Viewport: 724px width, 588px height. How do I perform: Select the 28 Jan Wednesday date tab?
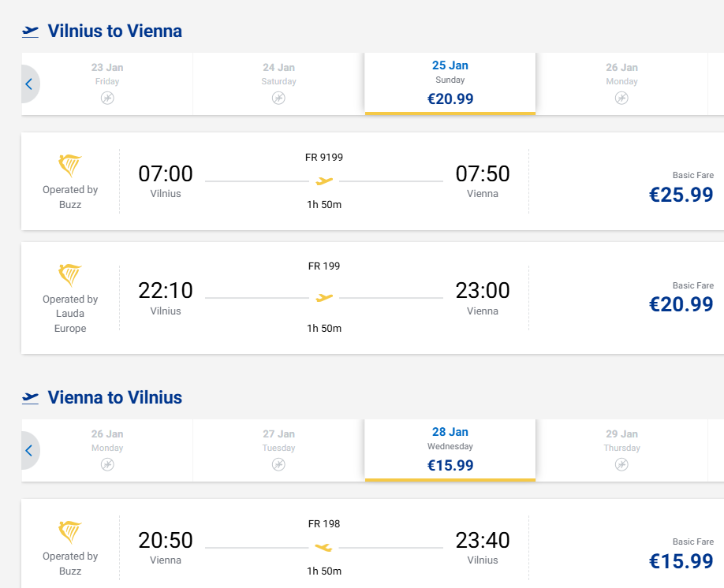tap(450, 449)
